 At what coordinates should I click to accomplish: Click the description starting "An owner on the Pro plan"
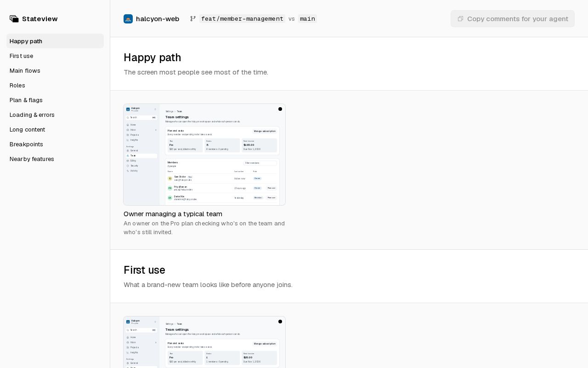click(204, 228)
